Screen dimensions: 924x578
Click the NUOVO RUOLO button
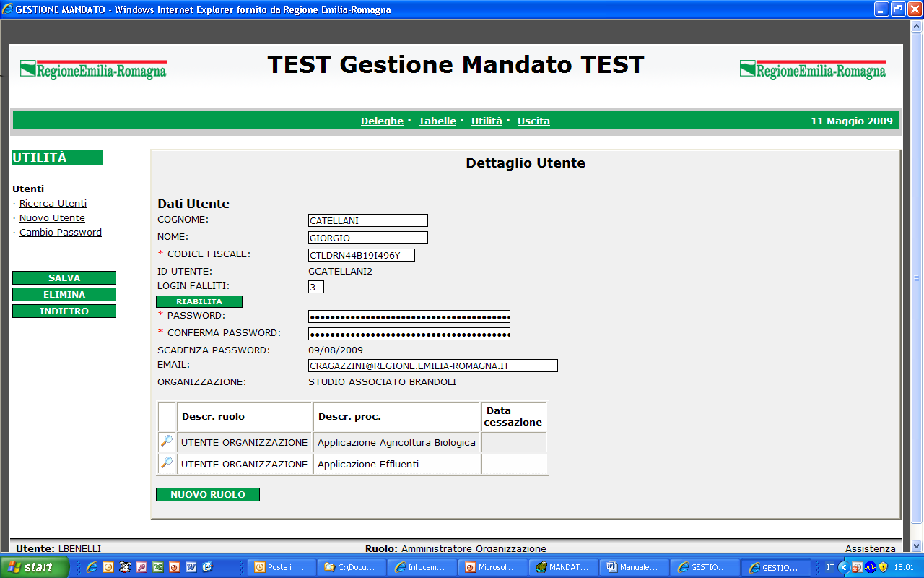pos(208,495)
